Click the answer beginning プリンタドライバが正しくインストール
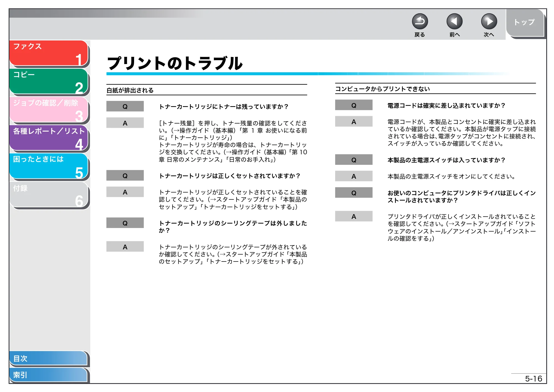The width and height of the screenshot is (554, 392). (x=461, y=227)
